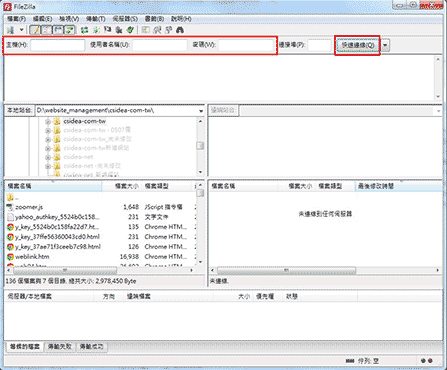The height and width of the screenshot is (370, 447).
Task: Open the Site Manager dropdown arrow
Action: (21, 30)
